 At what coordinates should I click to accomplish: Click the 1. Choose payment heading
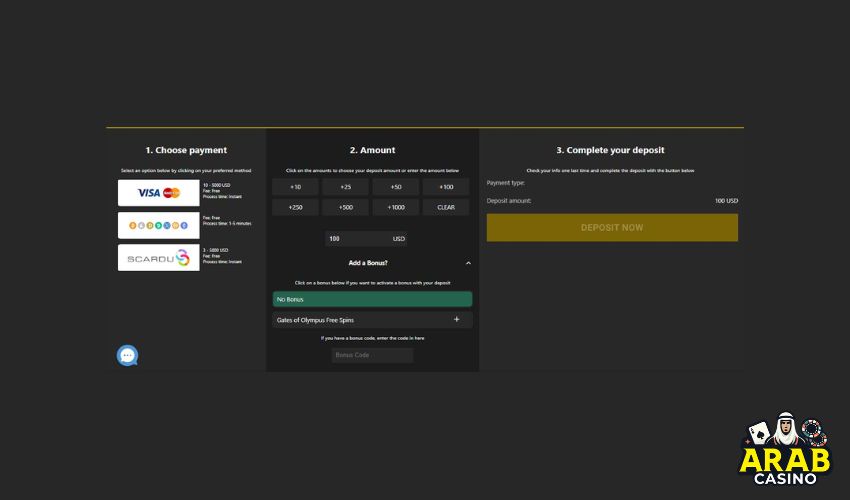(186, 150)
